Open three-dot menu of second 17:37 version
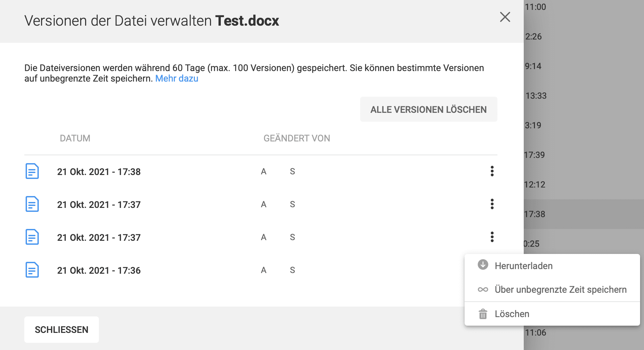644x350 pixels. pyautogui.click(x=492, y=237)
